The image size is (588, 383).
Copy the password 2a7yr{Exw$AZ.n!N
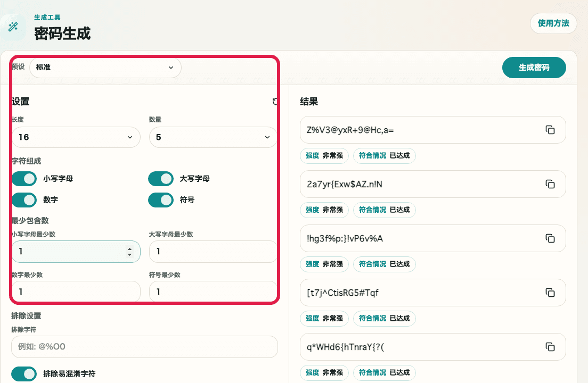550,184
